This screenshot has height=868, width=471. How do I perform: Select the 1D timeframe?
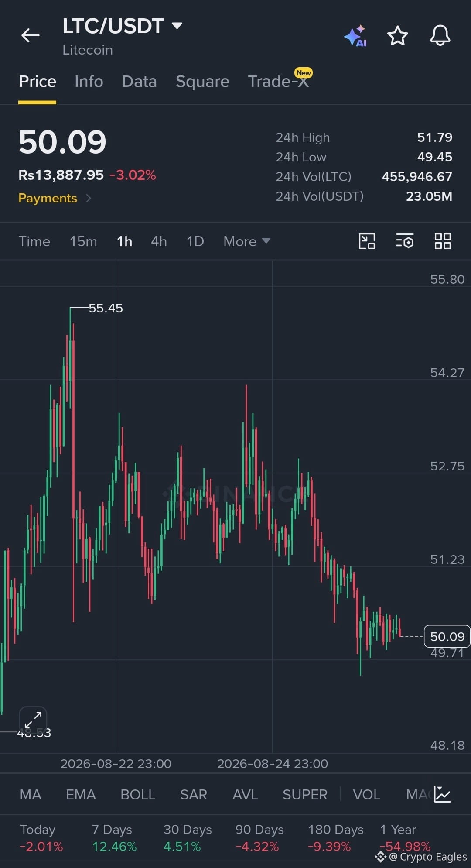(x=195, y=241)
